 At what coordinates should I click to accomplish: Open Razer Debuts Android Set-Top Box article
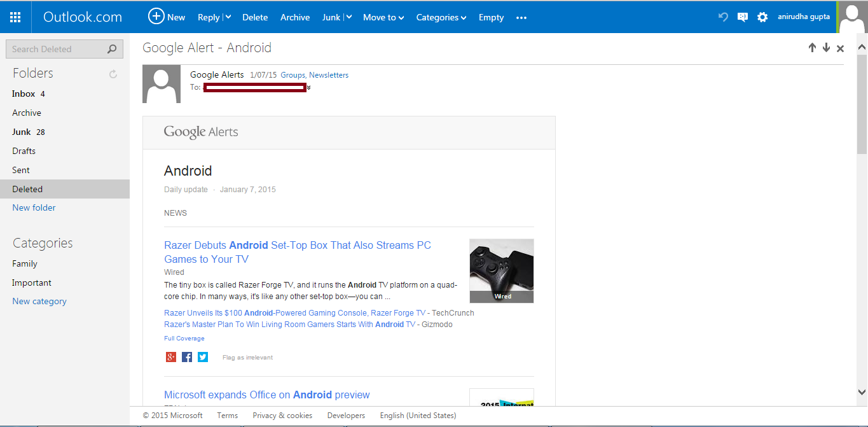tap(298, 252)
